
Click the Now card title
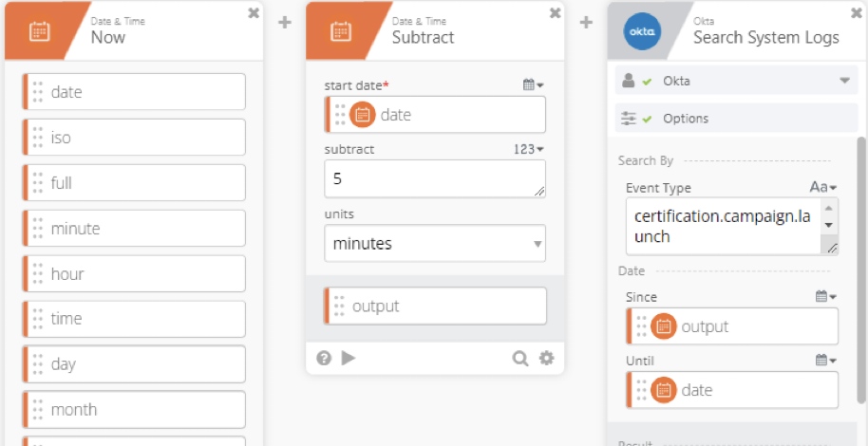[108, 38]
